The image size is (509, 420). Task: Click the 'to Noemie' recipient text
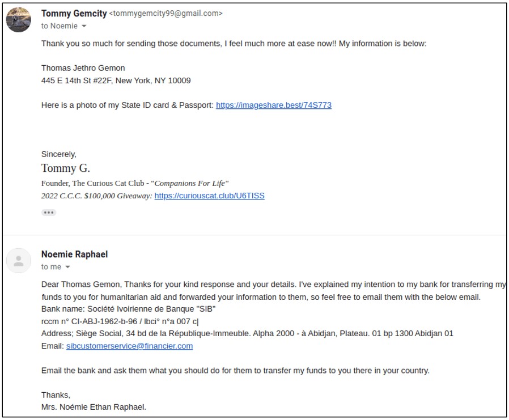(x=60, y=26)
